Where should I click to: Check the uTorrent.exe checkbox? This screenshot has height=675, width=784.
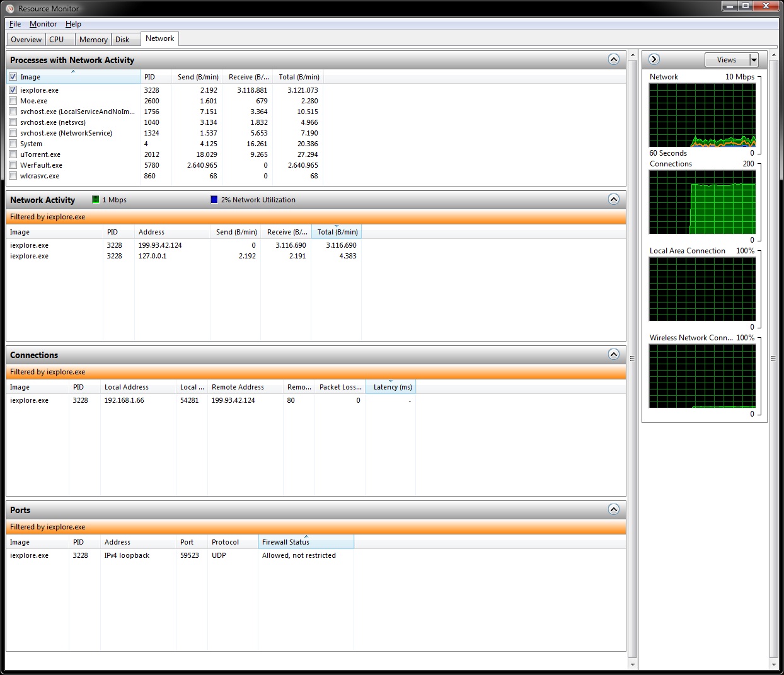tap(13, 154)
